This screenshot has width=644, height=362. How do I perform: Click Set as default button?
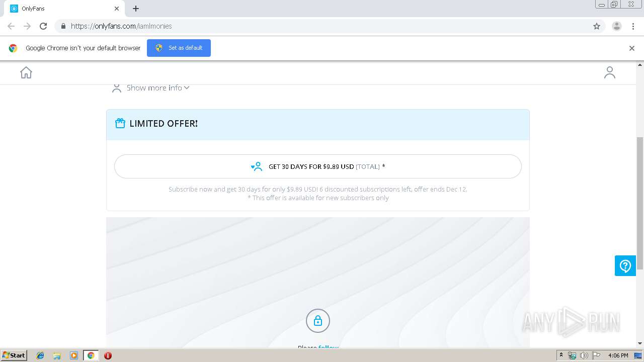(179, 48)
